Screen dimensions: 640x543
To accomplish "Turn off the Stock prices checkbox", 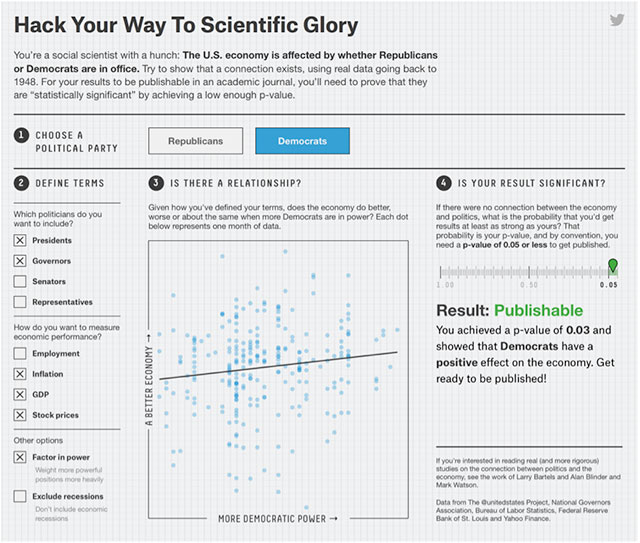I will (20, 414).
